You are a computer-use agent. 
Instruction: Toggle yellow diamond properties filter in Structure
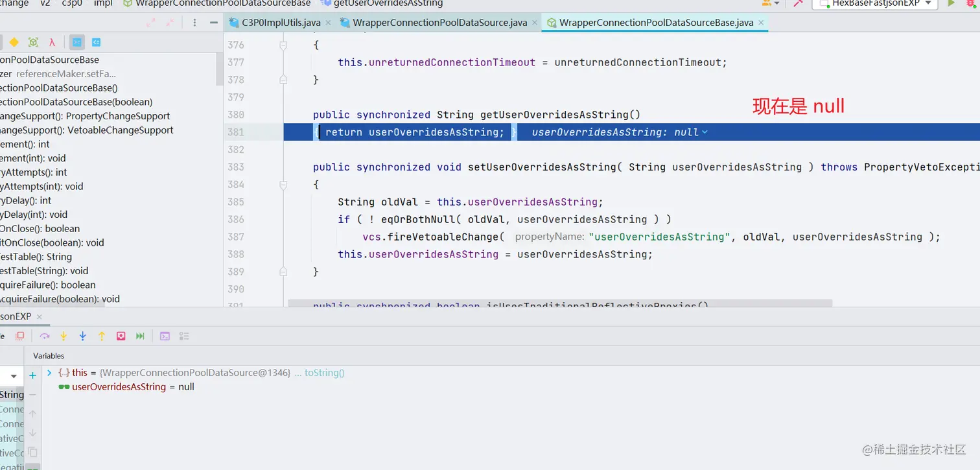pyautogui.click(x=14, y=42)
